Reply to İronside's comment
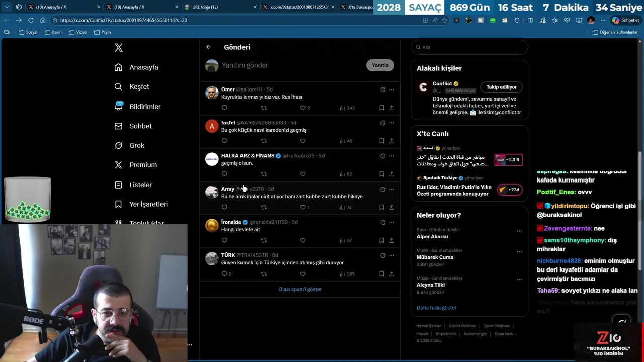The height and width of the screenshot is (362, 644). [x=224, y=240]
